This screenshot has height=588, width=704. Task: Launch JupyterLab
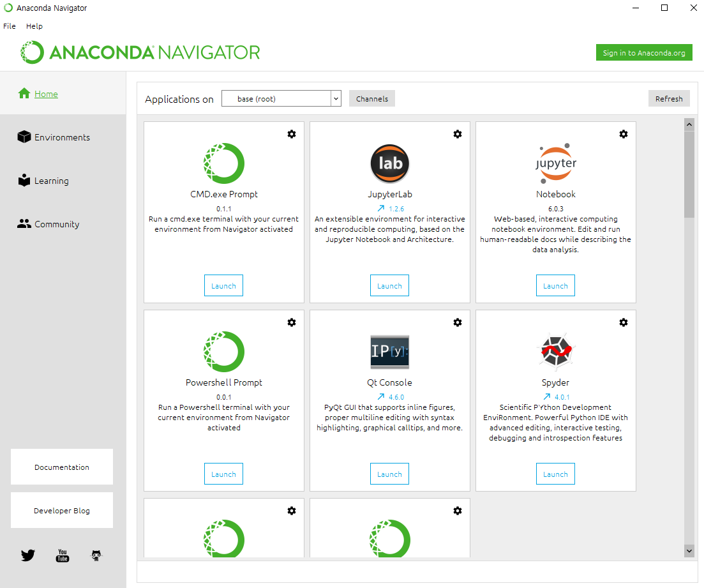[390, 285]
